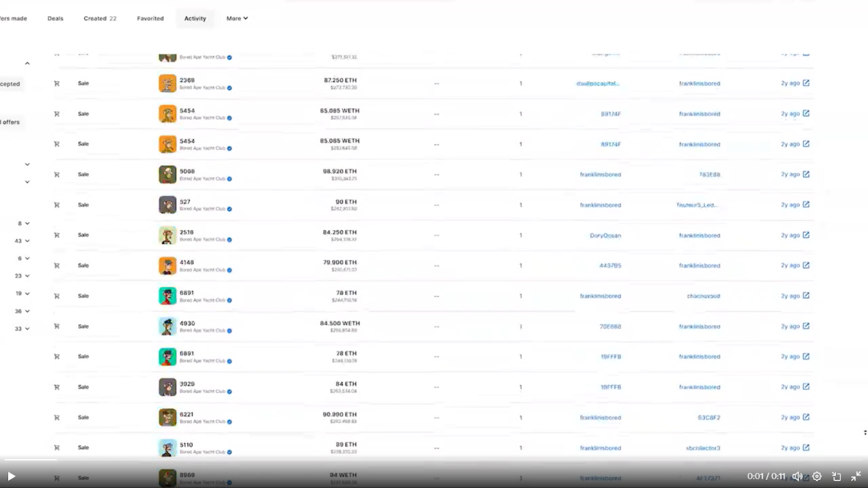
Task: Open external link icon for ape 4148 sale
Action: [x=806, y=265]
